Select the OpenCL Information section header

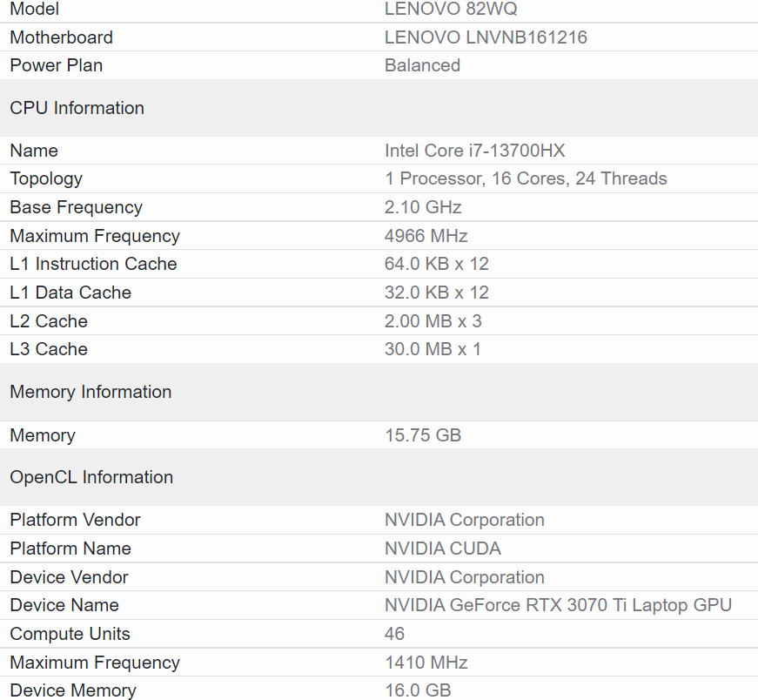[91, 477]
